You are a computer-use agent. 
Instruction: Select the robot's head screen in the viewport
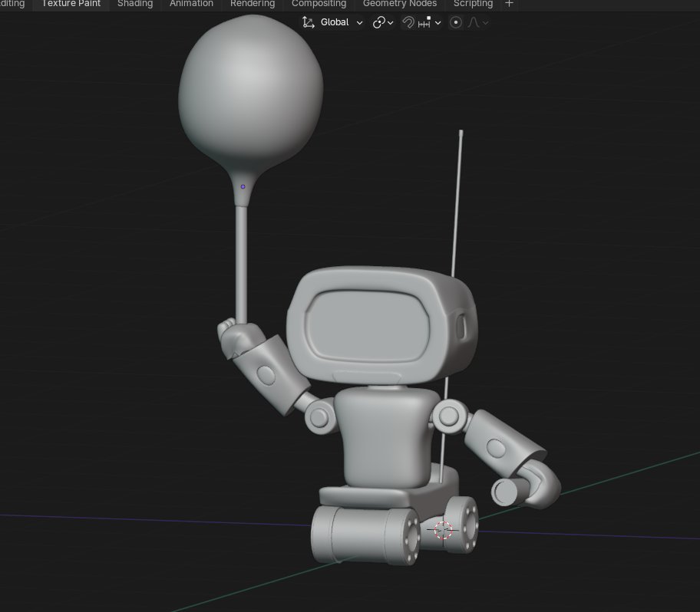tap(367, 327)
